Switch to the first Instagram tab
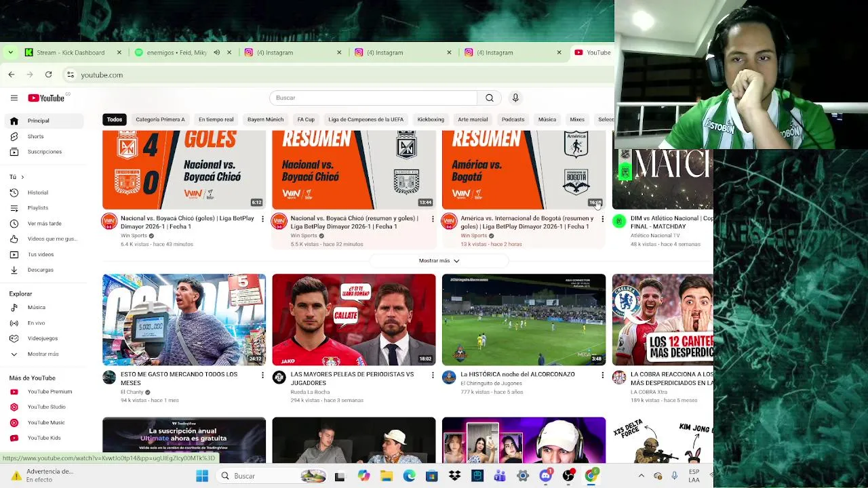This screenshot has height=488, width=868. tap(293, 52)
